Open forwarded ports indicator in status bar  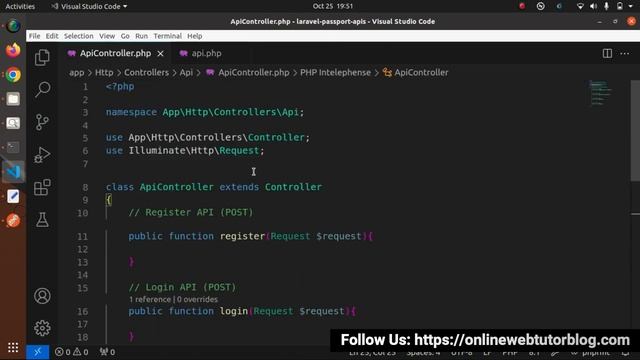[107, 352]
